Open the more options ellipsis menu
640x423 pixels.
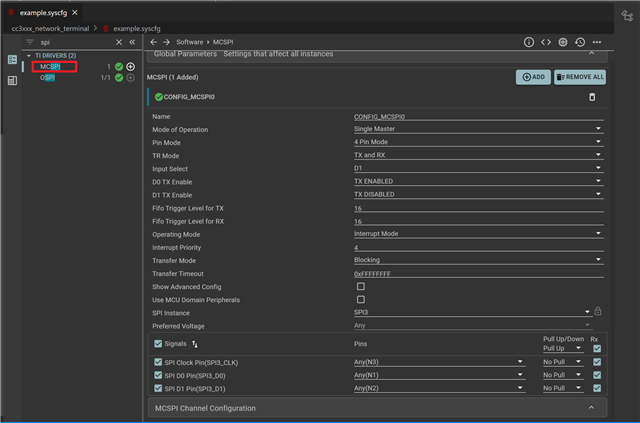click(x=597, y=42)
